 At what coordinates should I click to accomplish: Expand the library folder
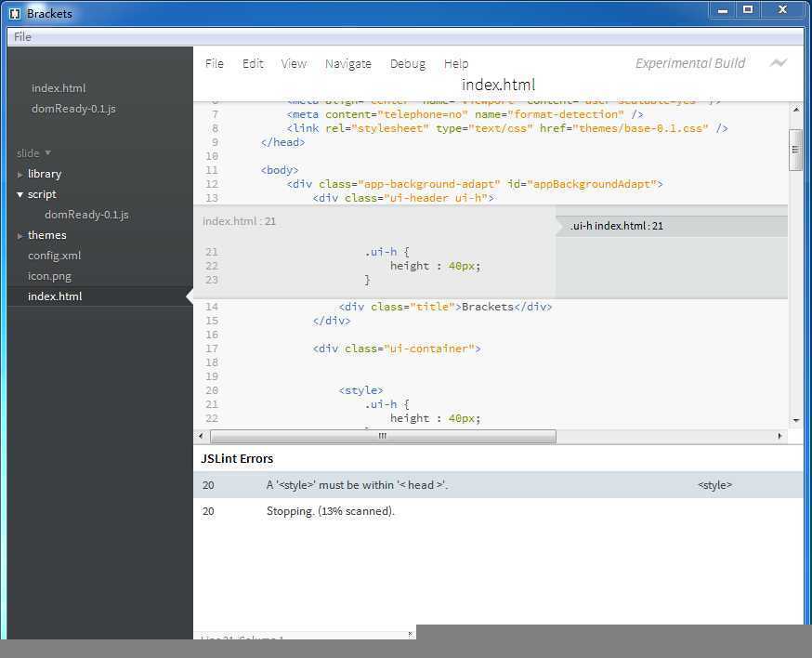pyautogui.click(x=20, y=175)
